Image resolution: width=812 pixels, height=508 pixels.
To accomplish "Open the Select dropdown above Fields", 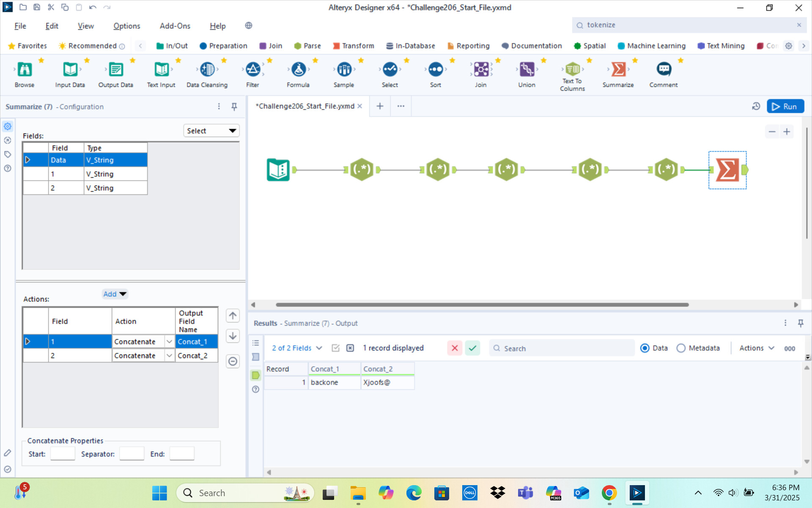I will [x=211, y=131].
